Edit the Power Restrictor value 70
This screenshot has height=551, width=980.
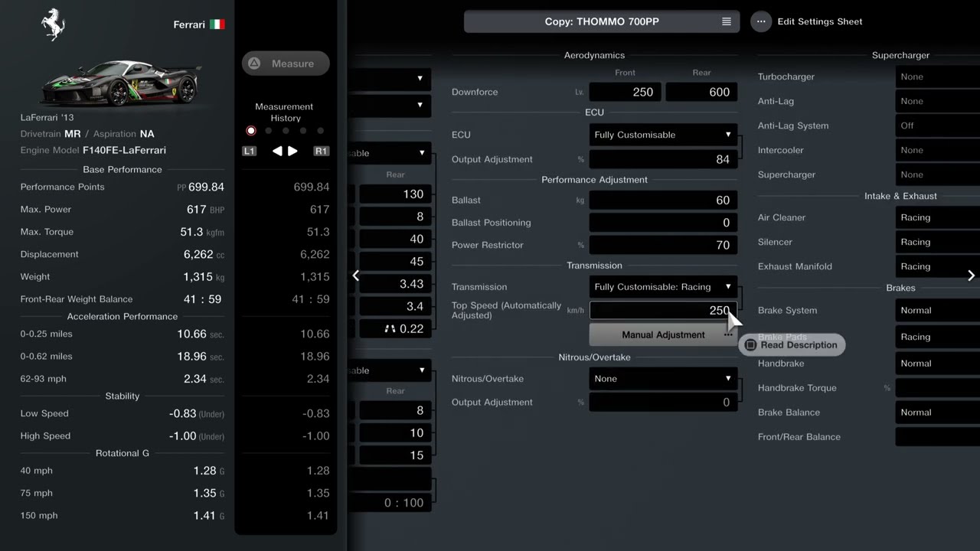click(663, 245)
